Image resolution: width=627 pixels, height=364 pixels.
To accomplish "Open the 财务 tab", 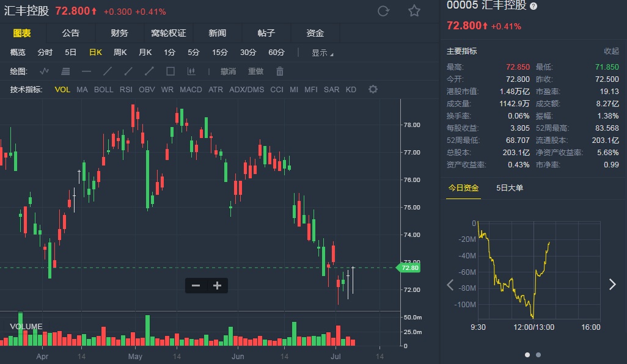I will coord(120,33).
